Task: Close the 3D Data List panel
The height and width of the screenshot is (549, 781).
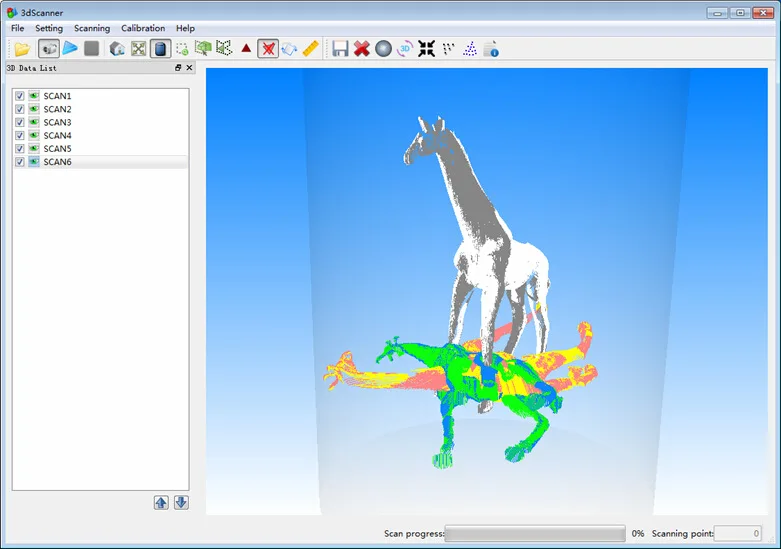Action: (189, 68)
